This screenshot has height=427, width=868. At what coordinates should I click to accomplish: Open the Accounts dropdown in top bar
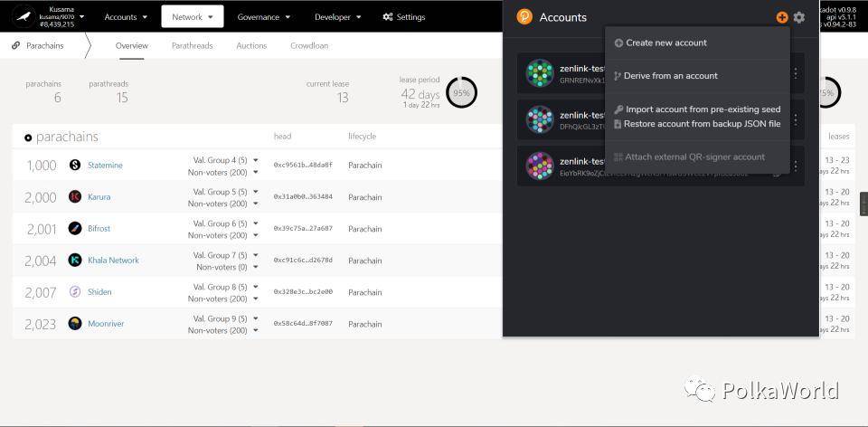click(x=126, y=16)
